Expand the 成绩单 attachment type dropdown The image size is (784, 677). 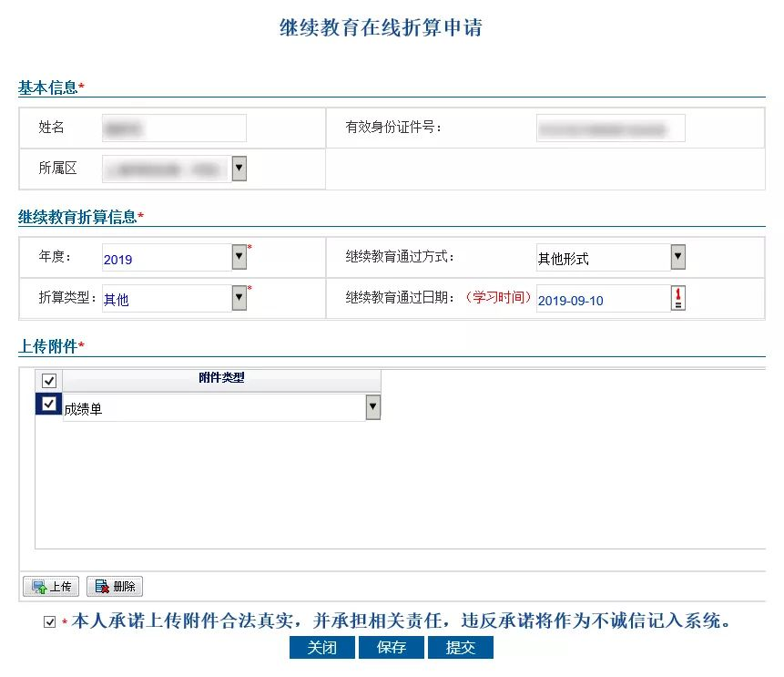point(372,408)
